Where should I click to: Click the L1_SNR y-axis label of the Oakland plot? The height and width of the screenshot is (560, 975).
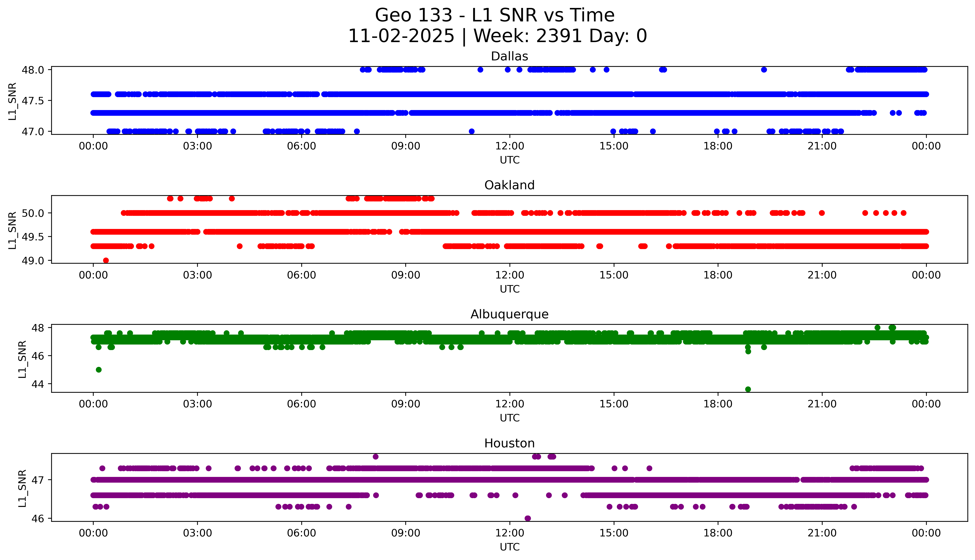(x=12, y=230)
